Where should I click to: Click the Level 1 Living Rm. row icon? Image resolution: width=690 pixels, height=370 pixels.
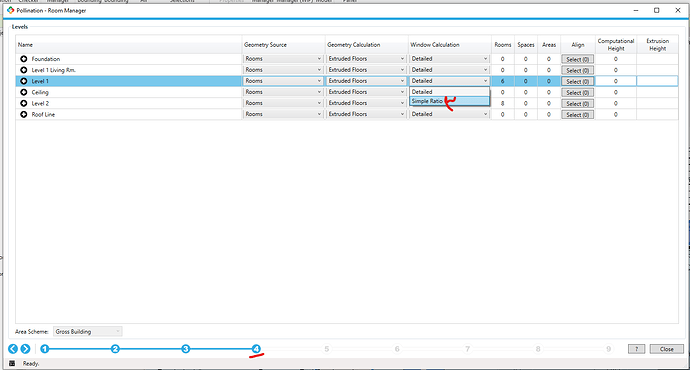pyautogui.click(x=24, y=70)
